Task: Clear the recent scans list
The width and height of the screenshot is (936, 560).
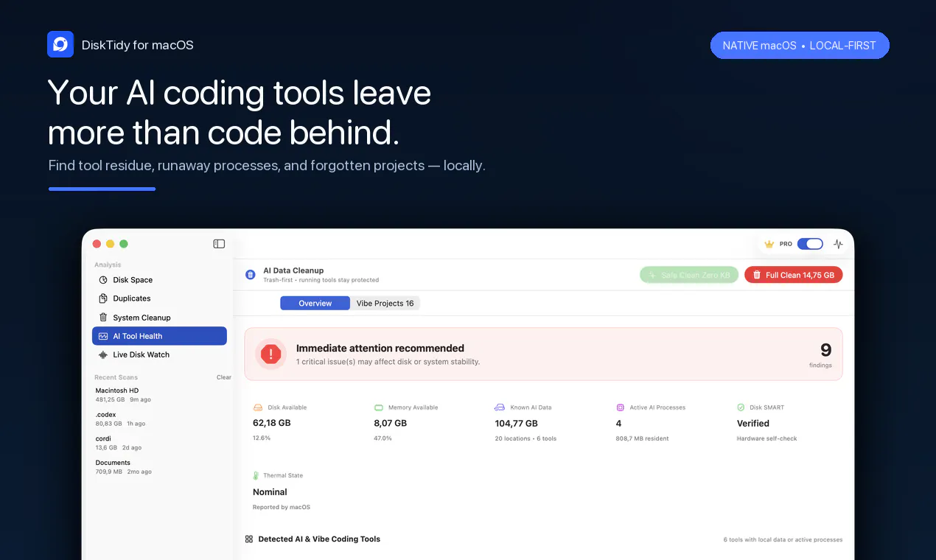Action: pos(223,377)
